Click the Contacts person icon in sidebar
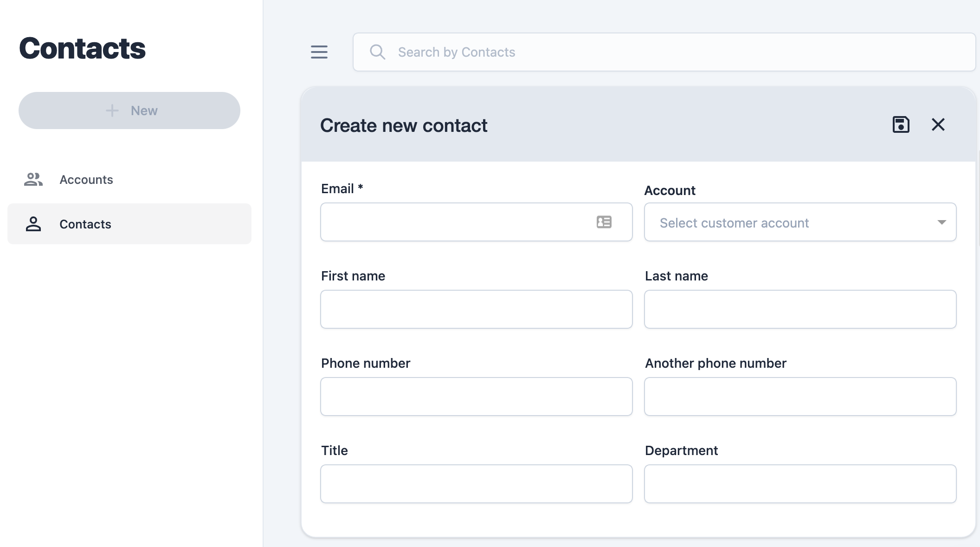980x547 pixels. coord(33,224)
